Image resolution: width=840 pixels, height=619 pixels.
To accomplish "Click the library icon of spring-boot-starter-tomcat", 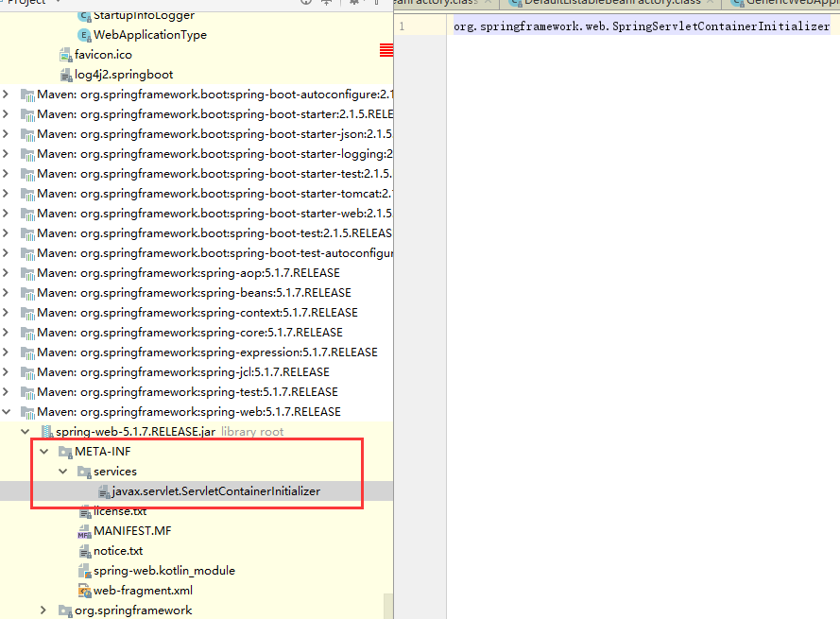I will tap(27, 194).
